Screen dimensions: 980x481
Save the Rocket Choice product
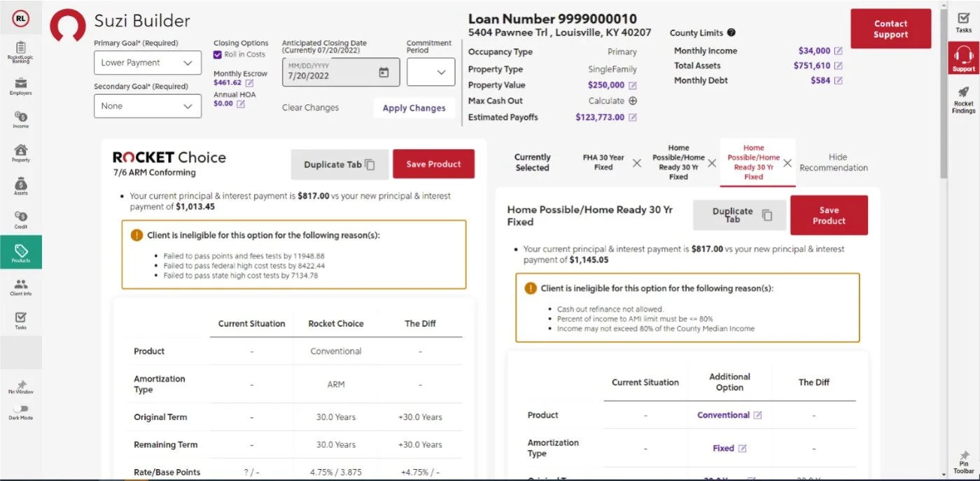(x=433, y=165)
